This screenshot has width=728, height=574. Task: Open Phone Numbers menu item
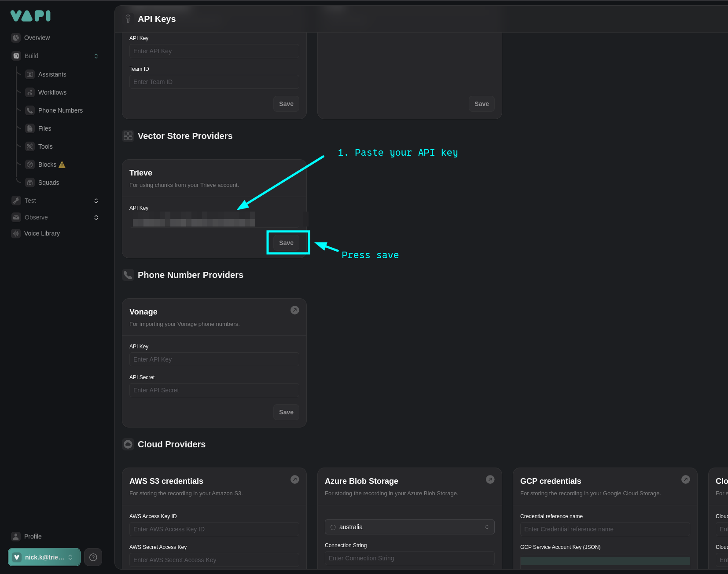click(x=61, y=110)
